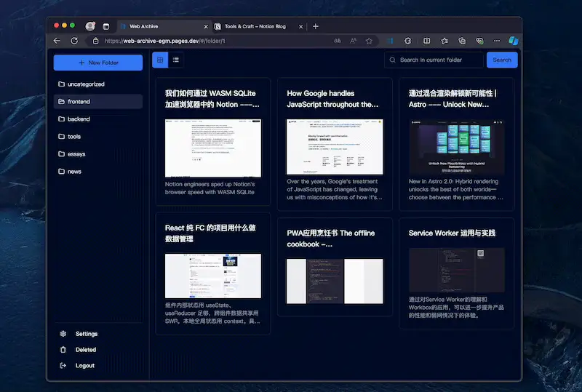Bookmark page with the star icon
Viewport: 582px width, 392px height.
[369, 41]
